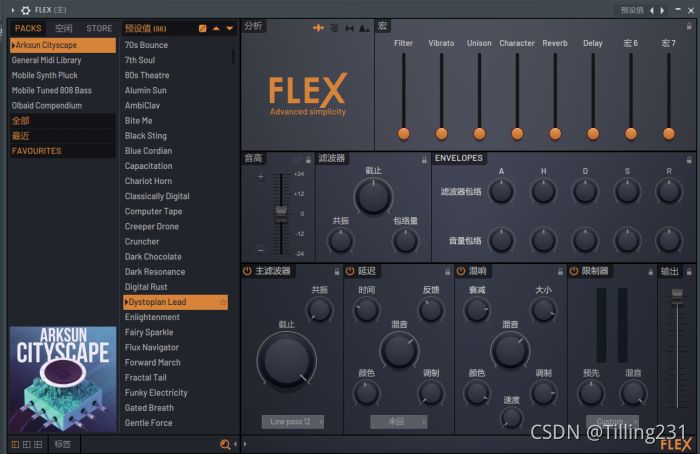Switch to the STORE tab
Viewport: 700px width, 454px height.
point(99,29)
